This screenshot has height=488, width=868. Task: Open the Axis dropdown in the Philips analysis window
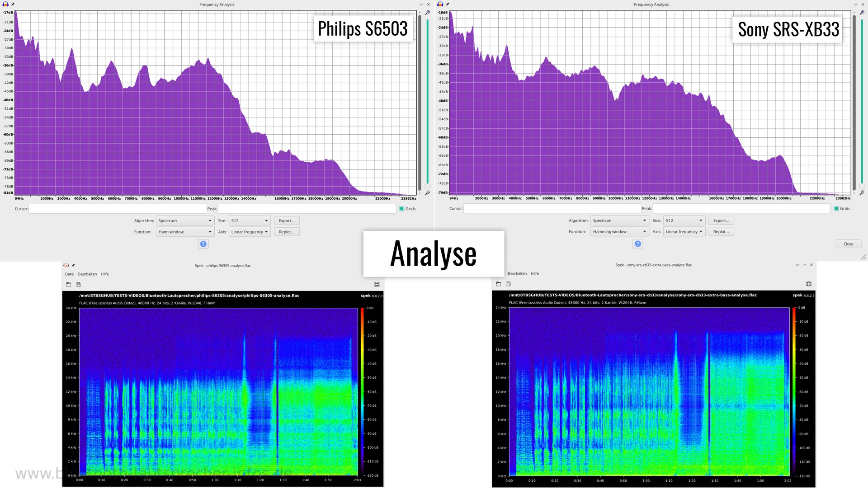(250, 232)
